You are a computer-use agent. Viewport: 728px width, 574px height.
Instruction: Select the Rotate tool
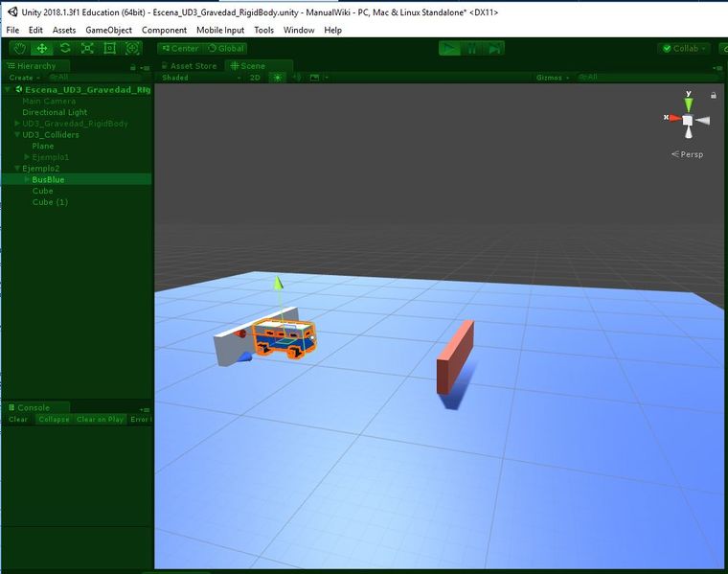click(64, 48)
